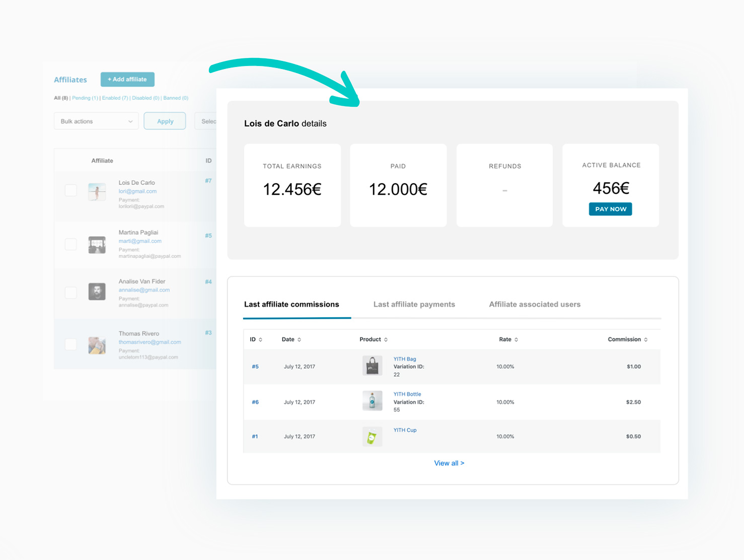Click Thomas Rivero's avatar picture
Image resolution: width=744 pixels, height=560 pixels.
tap(97, 345)
